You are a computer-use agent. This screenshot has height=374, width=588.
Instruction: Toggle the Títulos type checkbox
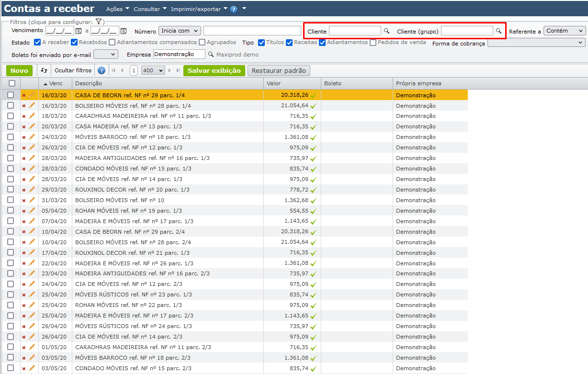coord(261,42)
